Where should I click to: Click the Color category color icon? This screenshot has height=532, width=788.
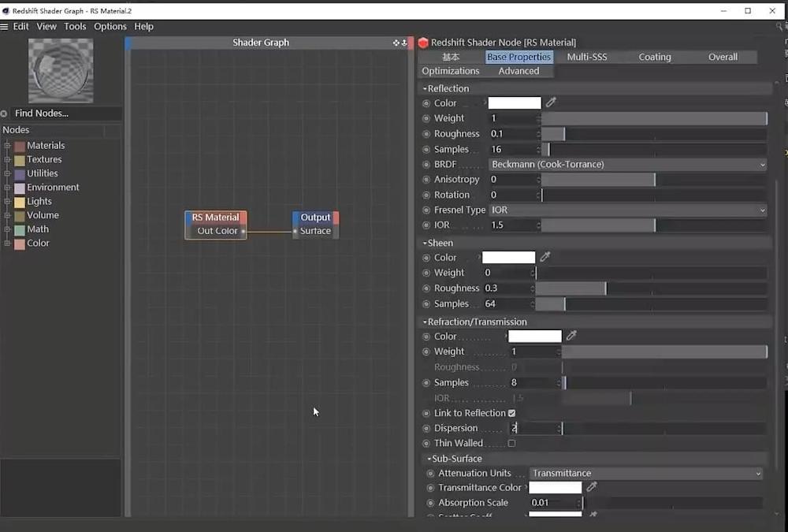(20, 244)
